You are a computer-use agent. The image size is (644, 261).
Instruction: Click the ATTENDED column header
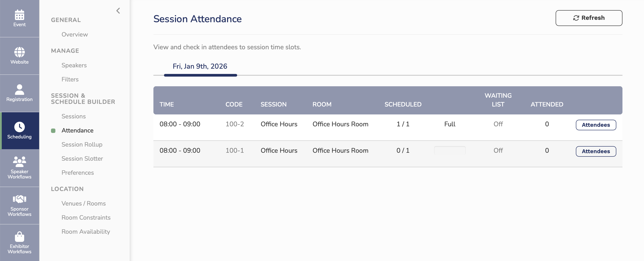click(547, 104)
